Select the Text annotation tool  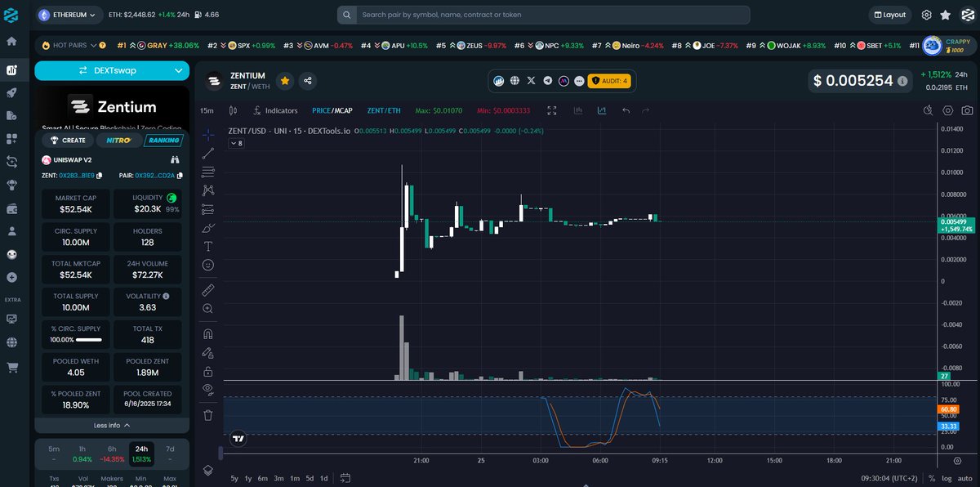pos(208,246)
